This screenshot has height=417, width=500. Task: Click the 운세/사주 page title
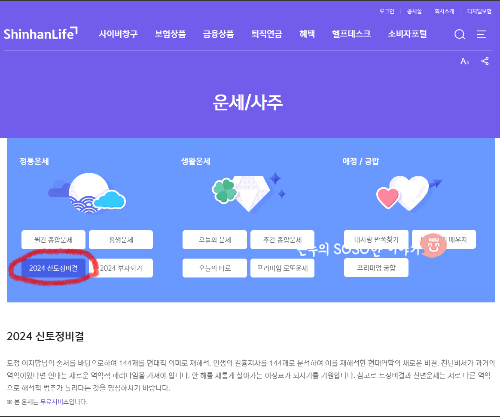tap(248, 102)
